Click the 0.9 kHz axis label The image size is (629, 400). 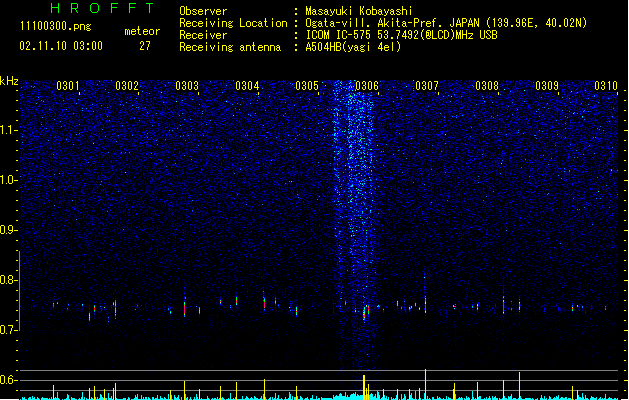tap(8, 230)
